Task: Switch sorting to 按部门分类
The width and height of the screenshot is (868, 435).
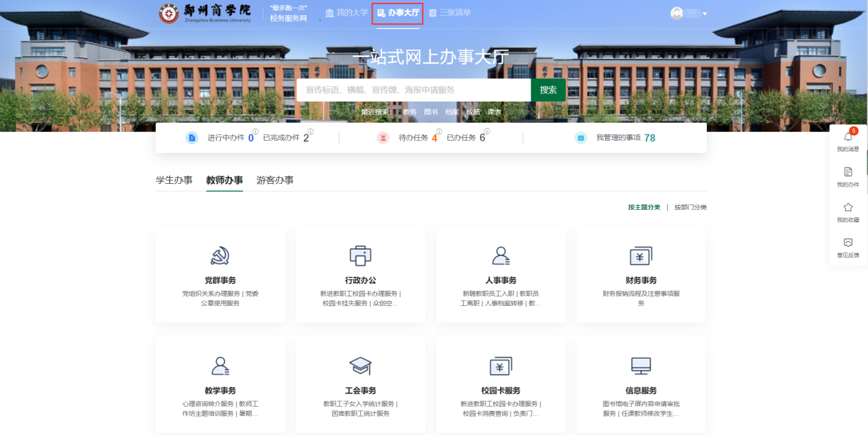Action: click(x=690, y=207)
